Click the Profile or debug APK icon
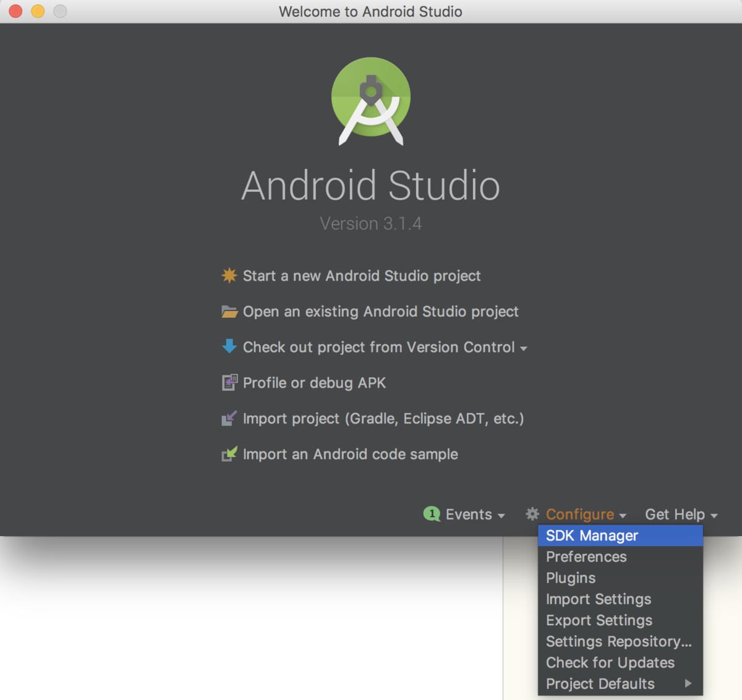Screen dimensions: 742x700 coord(229,383)
